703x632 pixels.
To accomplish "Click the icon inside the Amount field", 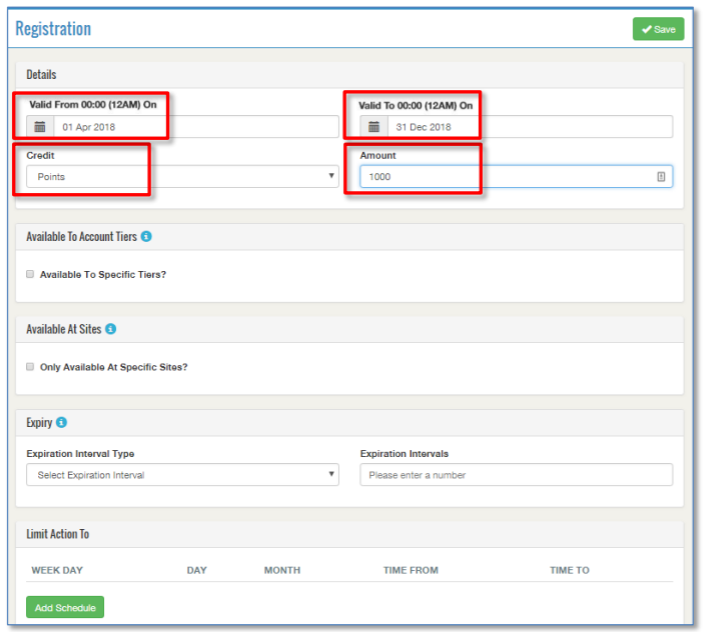I will [x=661, y=177].
